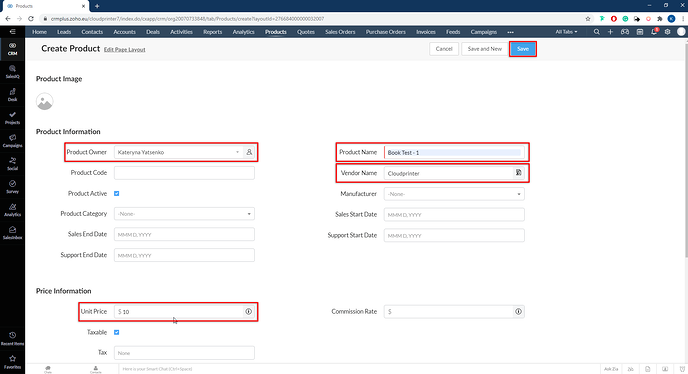This screenshot has height=374, width=688.
Task: Click the Save and New button
Action: [484, 49]
